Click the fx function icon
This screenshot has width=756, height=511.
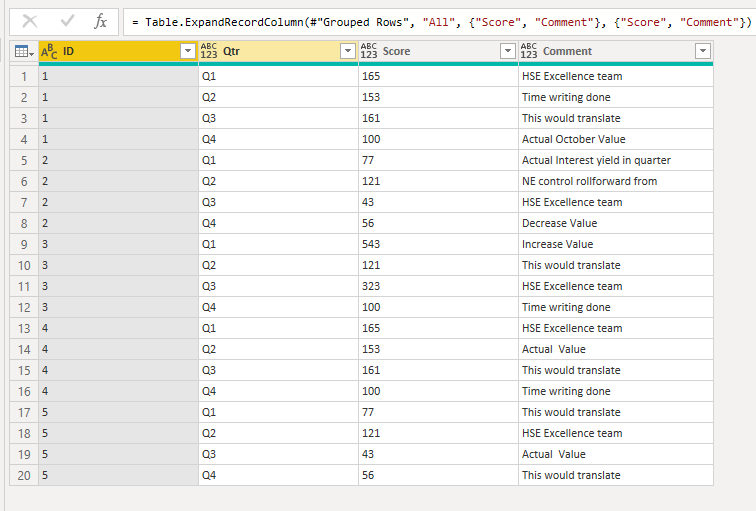(x=100, y=21)
